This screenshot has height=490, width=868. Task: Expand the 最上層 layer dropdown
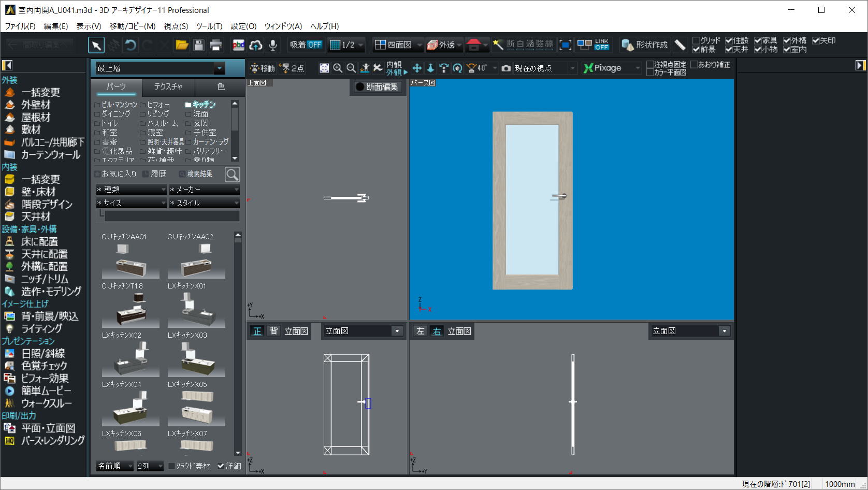[x=220, y=68]
